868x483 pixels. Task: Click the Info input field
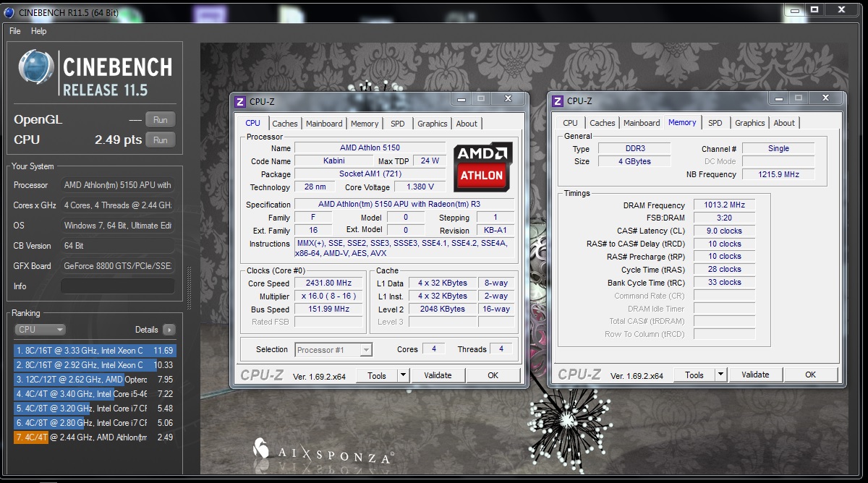tap(117, 286)
